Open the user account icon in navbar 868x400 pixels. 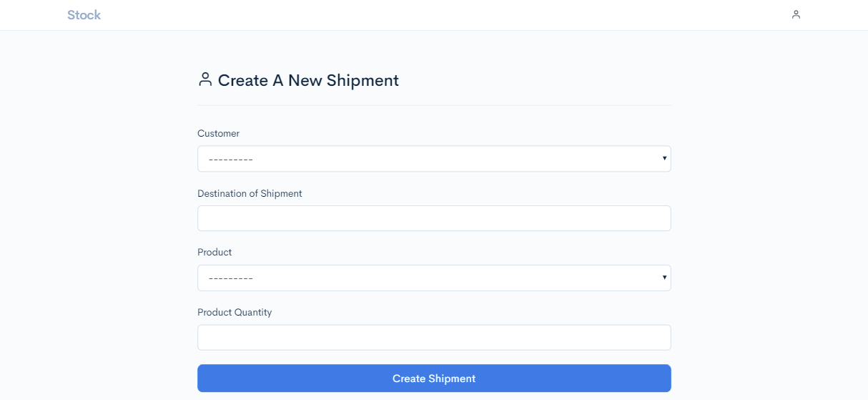[x=796, y=14]
